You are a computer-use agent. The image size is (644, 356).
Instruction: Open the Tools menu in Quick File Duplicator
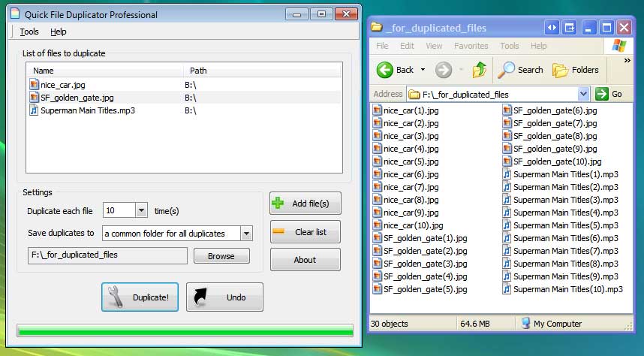[x=29, y=32]
